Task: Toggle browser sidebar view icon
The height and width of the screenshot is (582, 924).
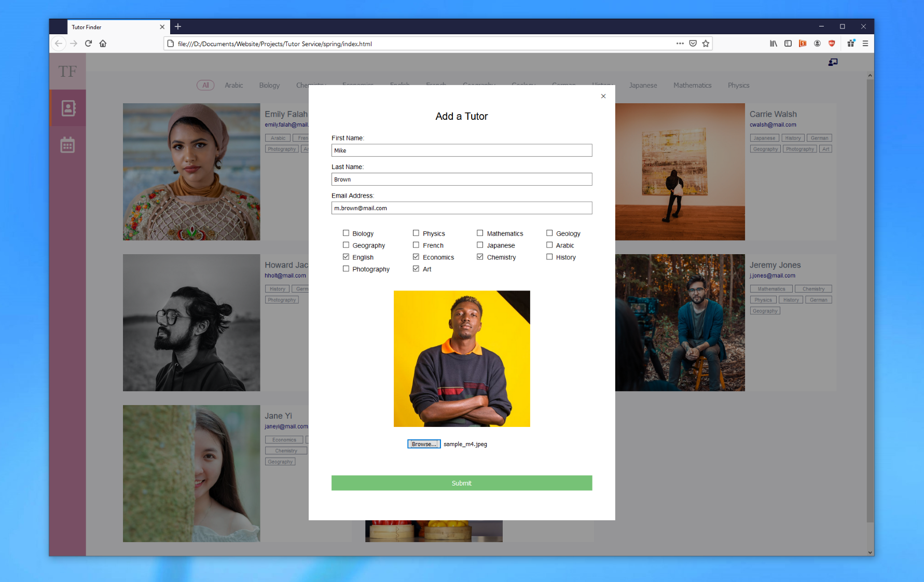Action: pos(788,44)
